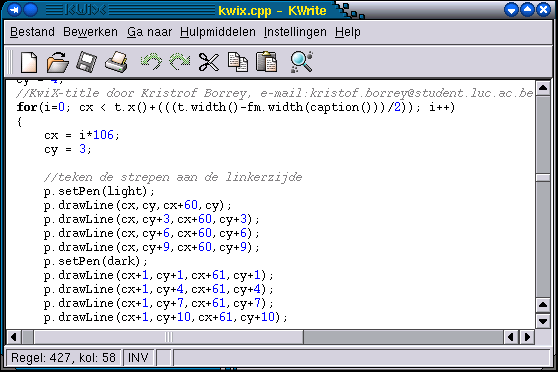Open a file with the folder icon
Screen dimensions: 558x372
coord(57,62)
